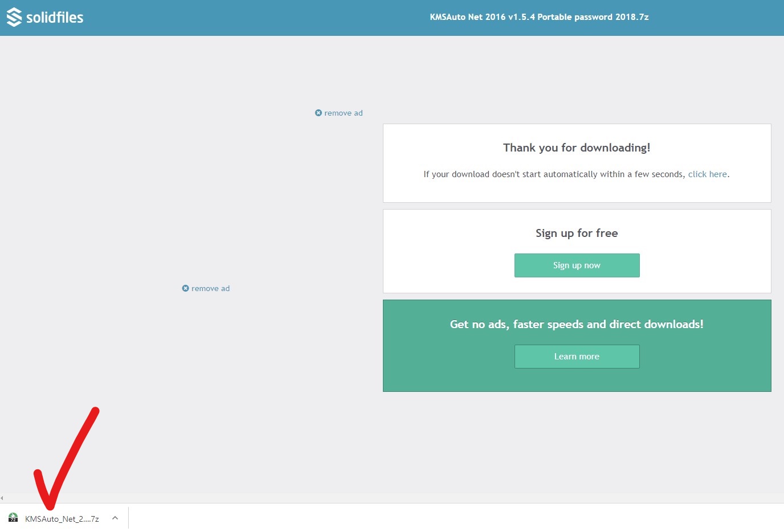Click the 'Sign up for free' heading
Screen dimensions: 784x532
tap(577, 233)
